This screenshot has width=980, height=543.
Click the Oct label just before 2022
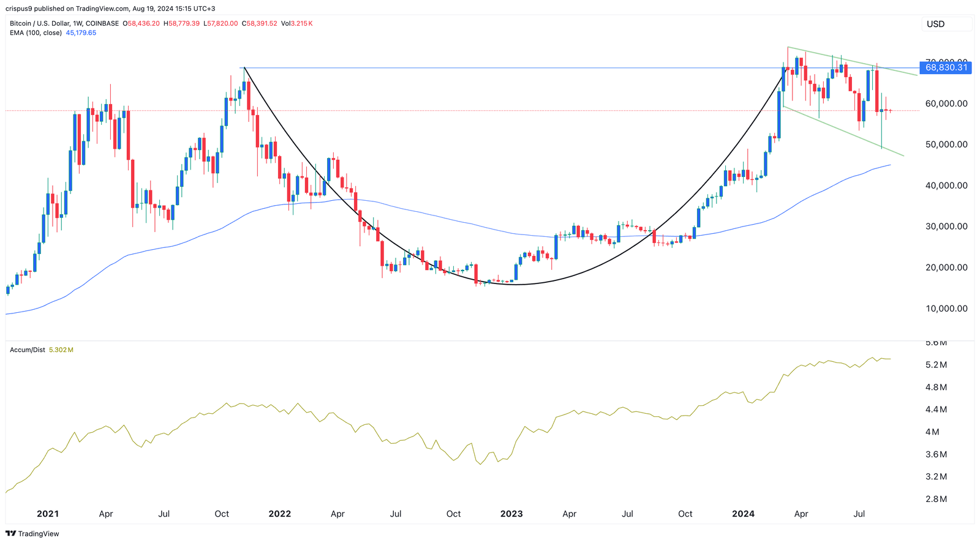click(222, 514)
